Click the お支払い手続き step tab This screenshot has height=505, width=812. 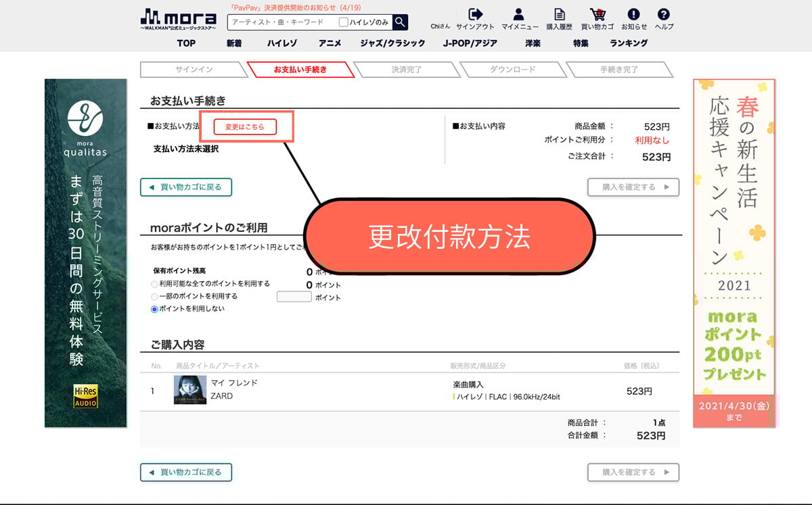[x=300, y=70]
